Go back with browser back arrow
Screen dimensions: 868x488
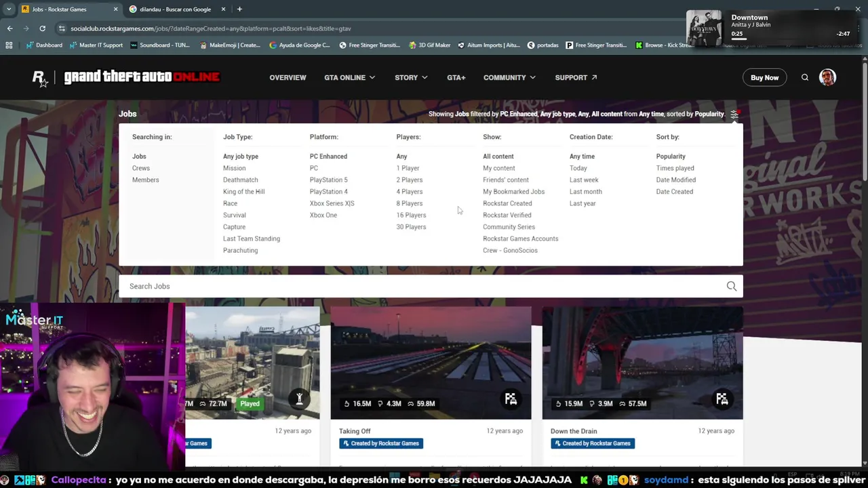9,28
